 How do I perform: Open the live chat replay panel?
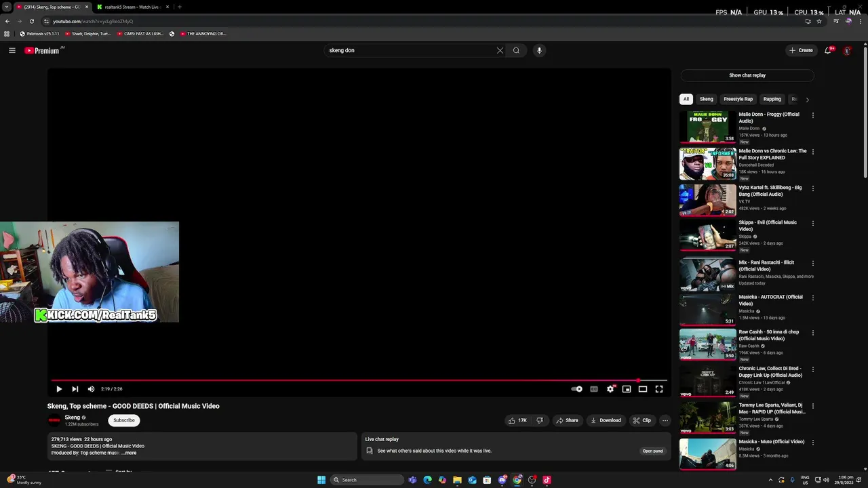point(653,451)
